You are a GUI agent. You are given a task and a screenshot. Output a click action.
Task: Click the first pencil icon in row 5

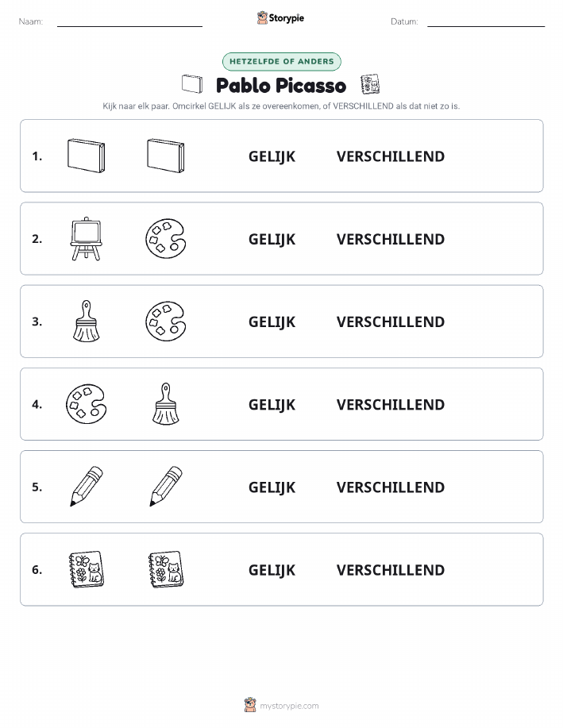click(87, 486)
